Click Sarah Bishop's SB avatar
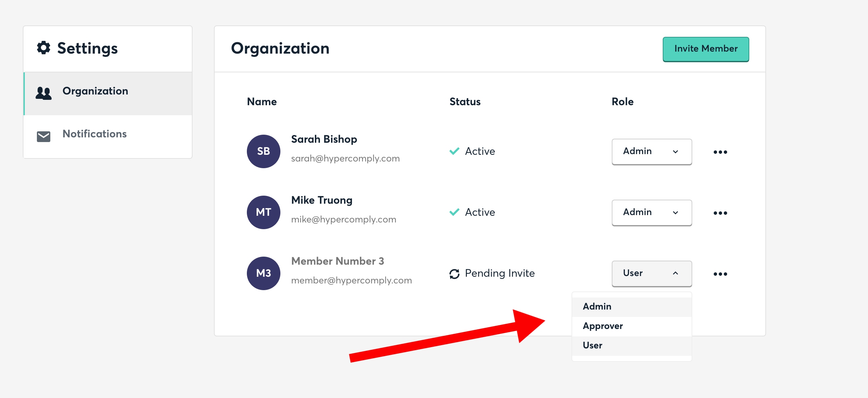The height and width of the screenshot is (398, 868). [x=263, y=151]
